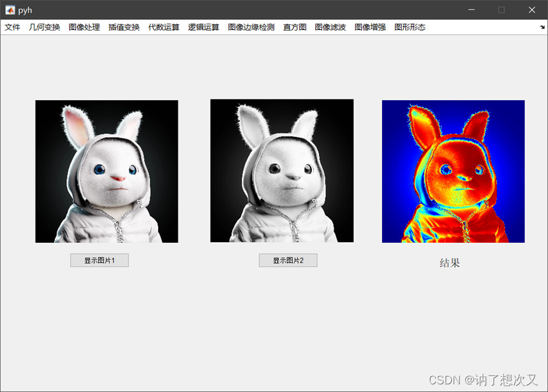
Task: Click the menu bar dock arrow icon
Action: coord(542,27)
